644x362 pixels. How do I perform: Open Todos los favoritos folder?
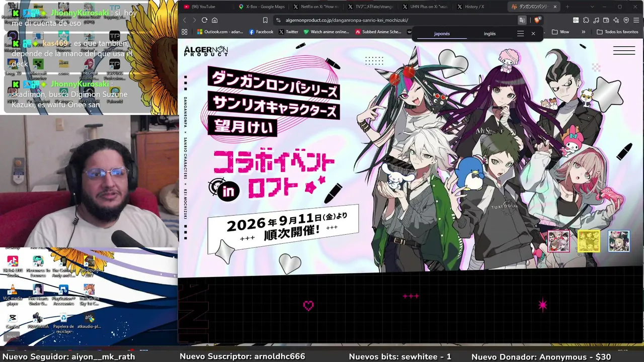[x=617, y=32]
